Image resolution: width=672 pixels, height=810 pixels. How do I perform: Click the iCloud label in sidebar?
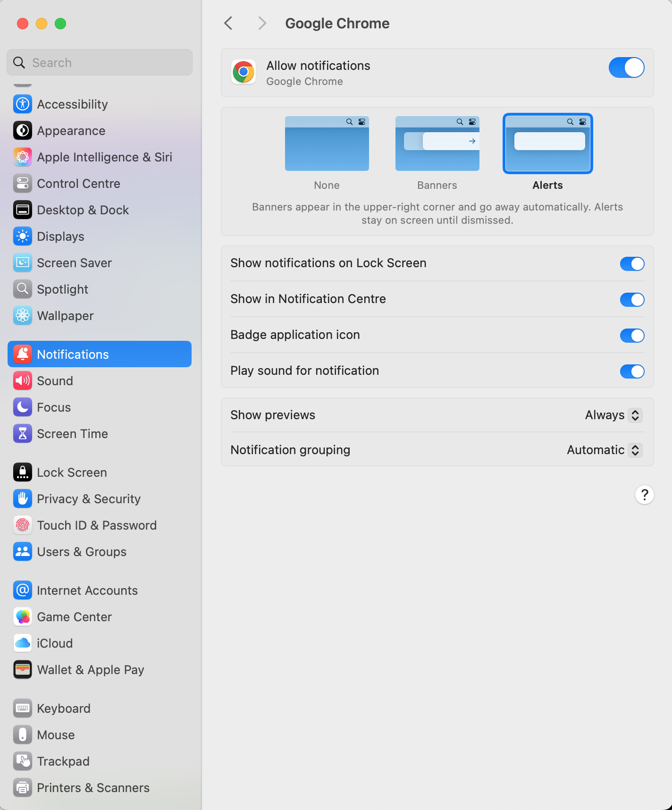(x=55, y=643)
